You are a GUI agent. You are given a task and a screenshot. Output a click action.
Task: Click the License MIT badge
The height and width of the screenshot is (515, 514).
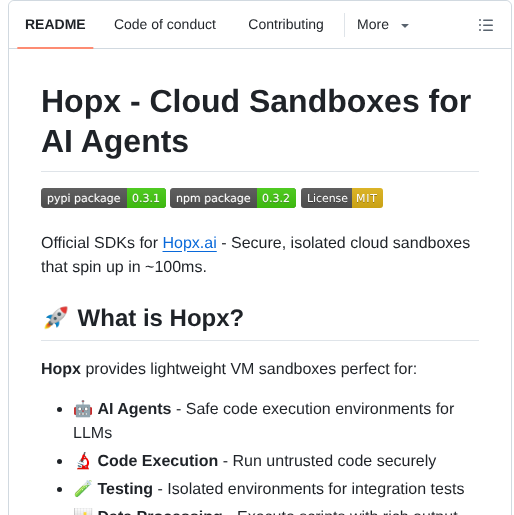click(342, 198)
